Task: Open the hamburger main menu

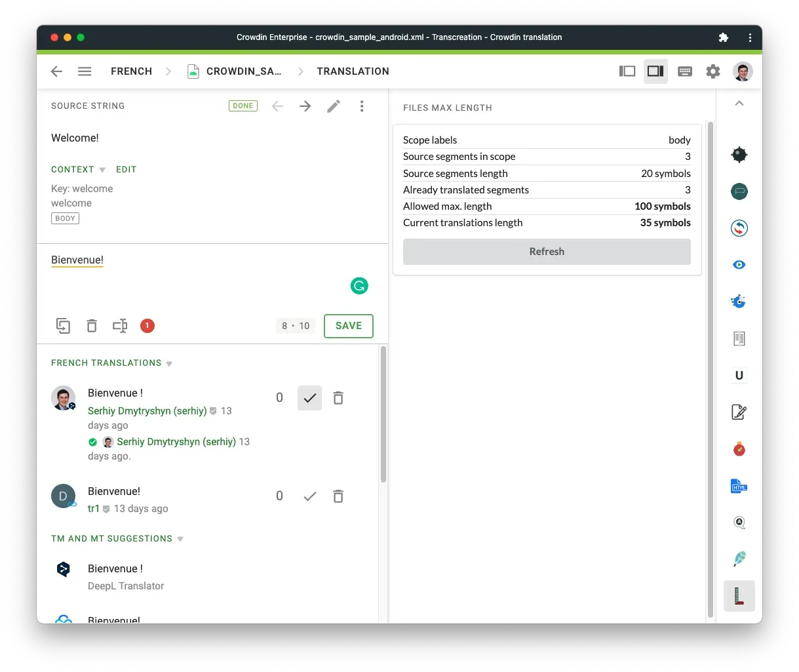Action: pyautogui.click(x=85, y=71)
